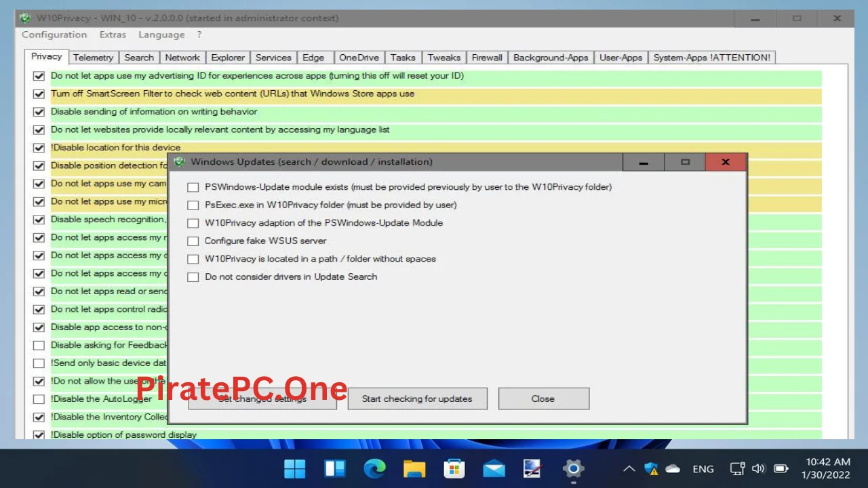Maximize the Windows Updates dialog
This screenshot has height=488, width=868.
coord(685,162)
